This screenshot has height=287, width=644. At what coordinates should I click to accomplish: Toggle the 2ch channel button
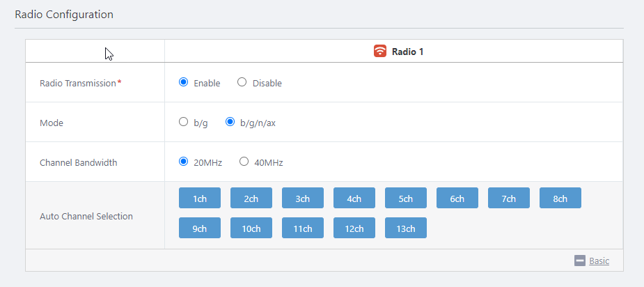coord(251,199)
